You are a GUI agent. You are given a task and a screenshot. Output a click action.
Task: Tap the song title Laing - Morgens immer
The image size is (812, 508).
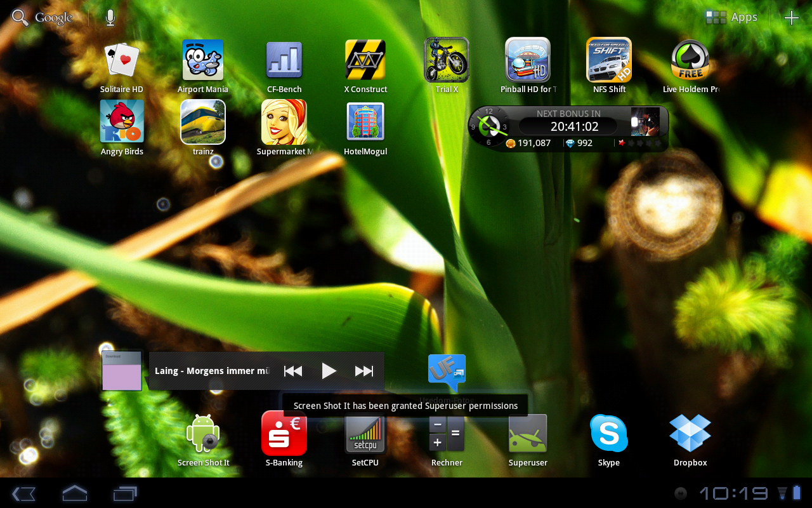tap(213, 371)
